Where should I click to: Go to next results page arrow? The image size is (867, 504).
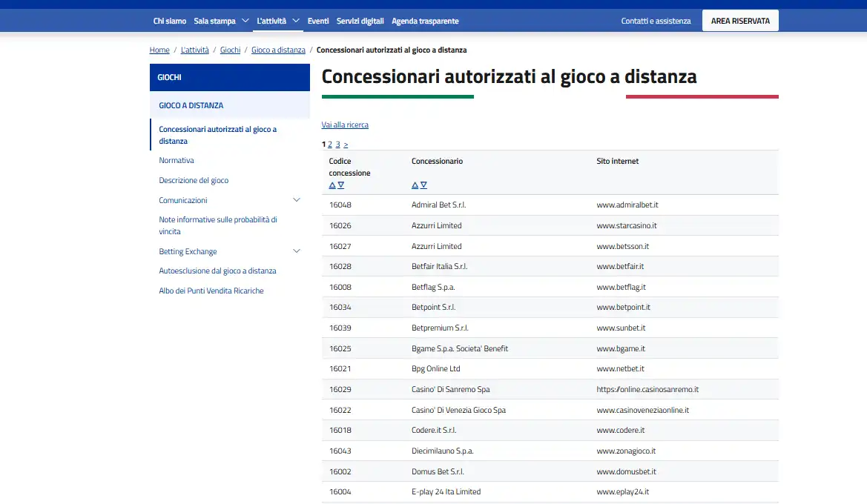(346, 145)
